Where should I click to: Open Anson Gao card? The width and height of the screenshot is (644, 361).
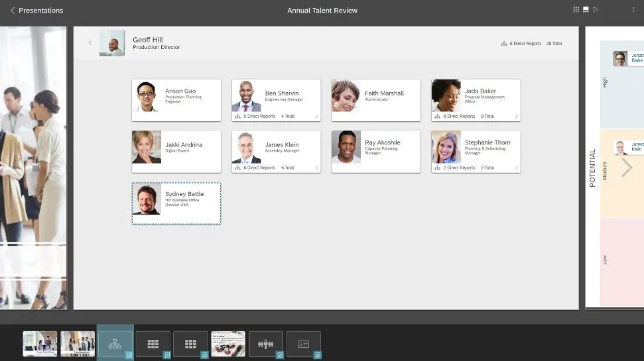click(x=176, y=100)
